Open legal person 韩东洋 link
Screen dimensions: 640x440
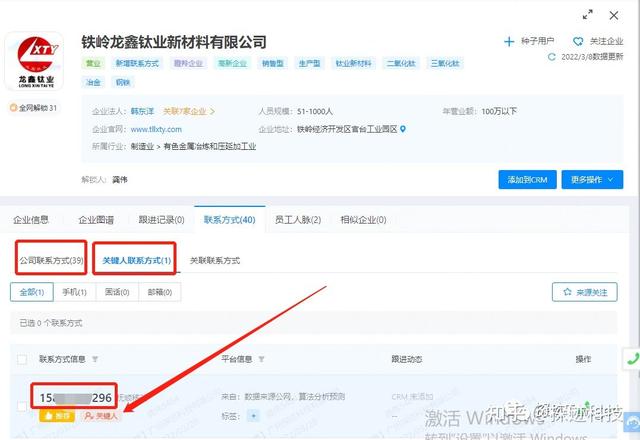pyautogui.click(x=142, y=111)
